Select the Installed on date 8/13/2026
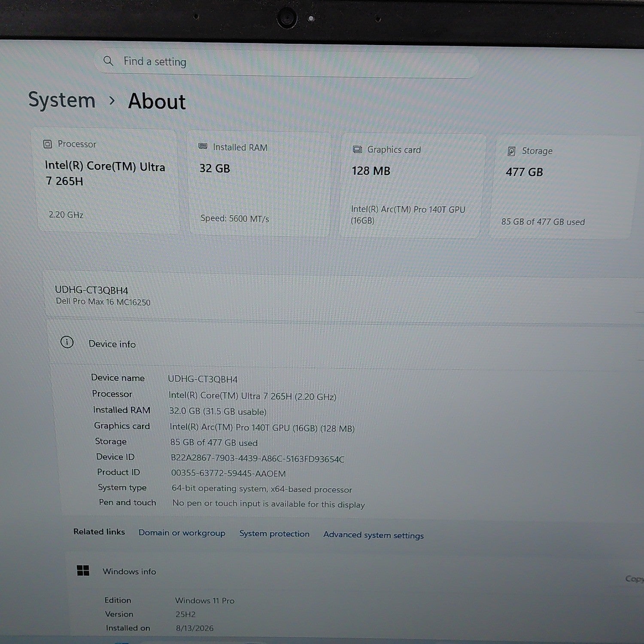 click(194, 628)
